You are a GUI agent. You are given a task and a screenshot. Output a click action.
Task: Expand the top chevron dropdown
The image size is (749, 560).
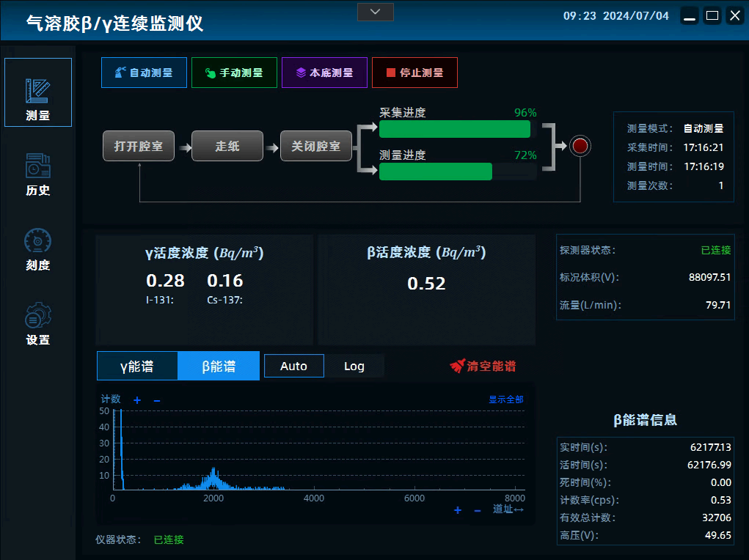click(x=375, y=12)
